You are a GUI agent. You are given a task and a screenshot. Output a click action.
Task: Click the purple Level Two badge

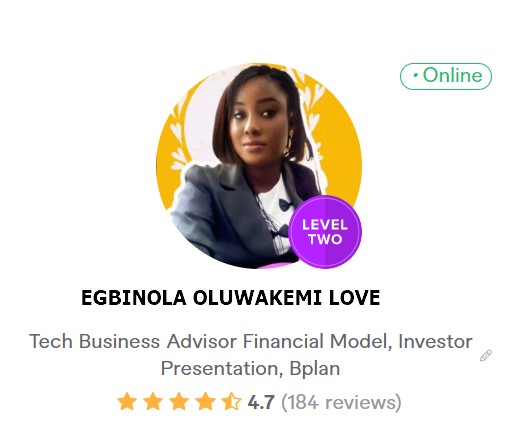pyautogui.click(x=325, y=232)
